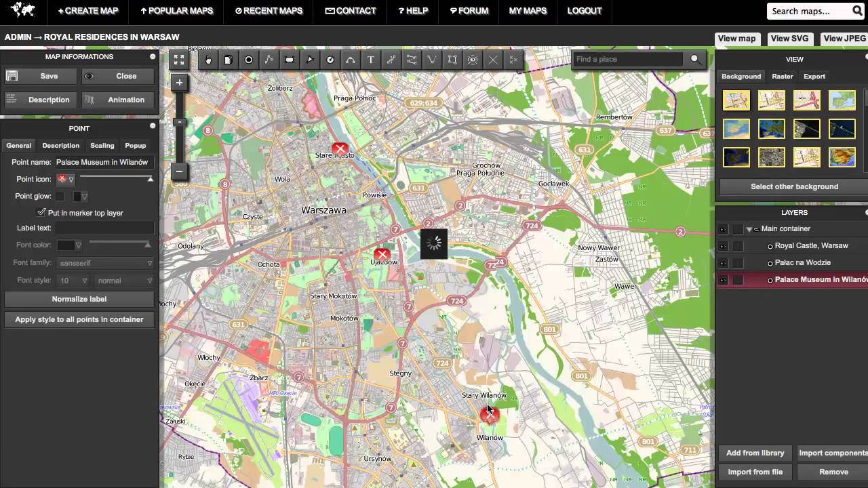This screenshot has width=868, height=488.
Task: Select the bounding box transform tool
Action: [452, 60]
